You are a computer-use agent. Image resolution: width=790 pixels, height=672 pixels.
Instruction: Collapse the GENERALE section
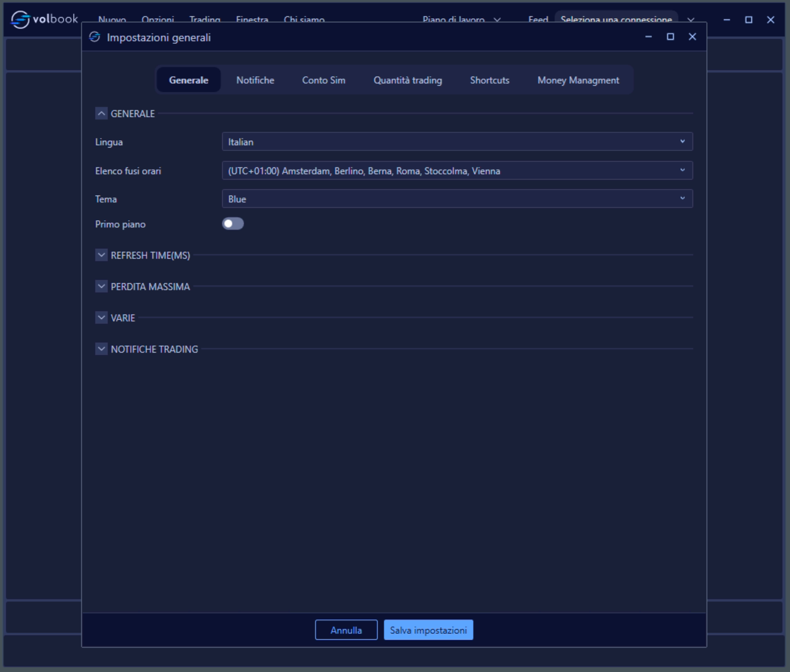pos(101,113)
